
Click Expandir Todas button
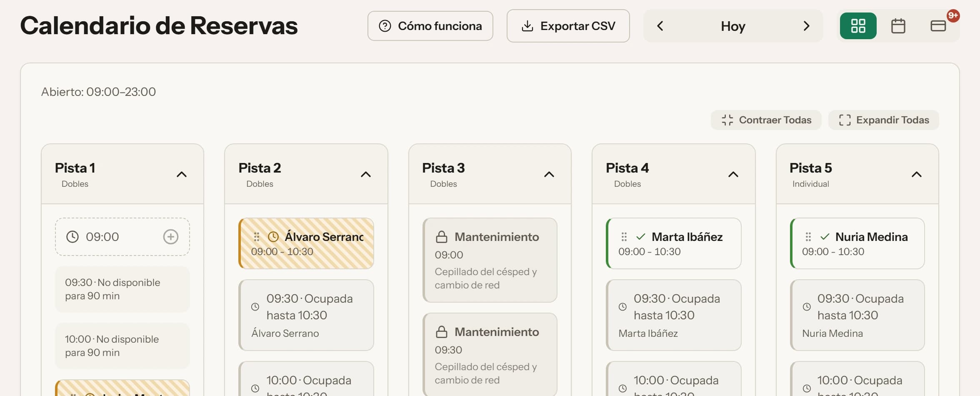point(883,120)
